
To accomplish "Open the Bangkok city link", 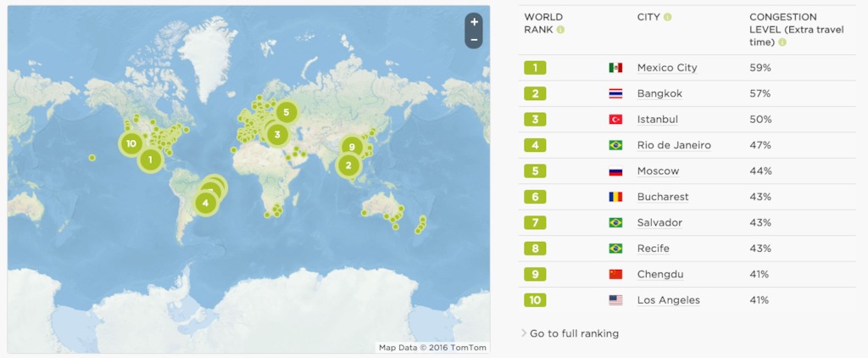I will click(659, 93).
